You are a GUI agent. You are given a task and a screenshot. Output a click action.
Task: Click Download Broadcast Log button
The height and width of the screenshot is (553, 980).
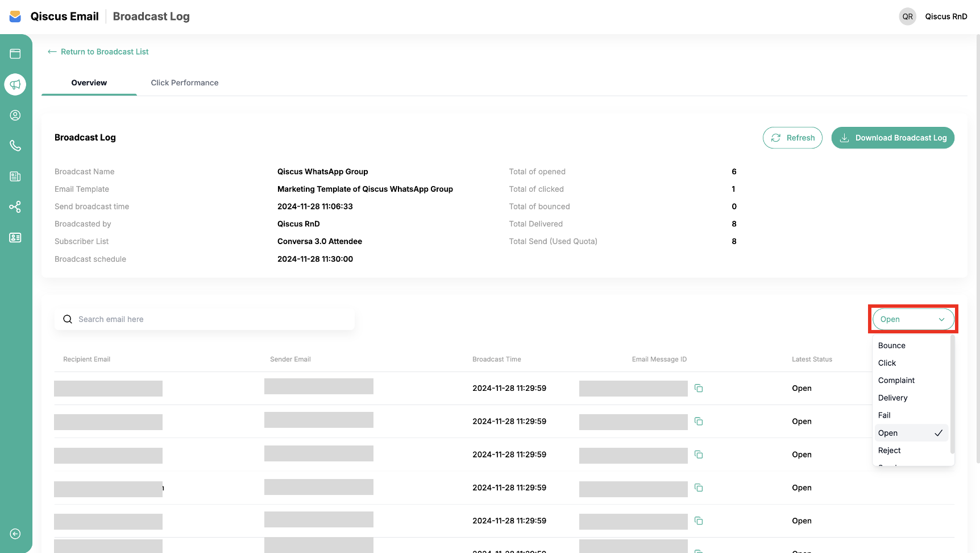pyautogui.click(x=893, y=138)
